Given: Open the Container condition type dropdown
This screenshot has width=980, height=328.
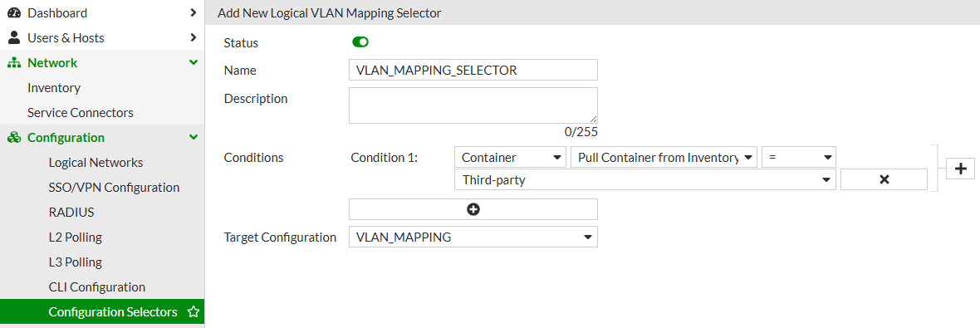Looking at the screenshot, I should [x=511, y=158].
